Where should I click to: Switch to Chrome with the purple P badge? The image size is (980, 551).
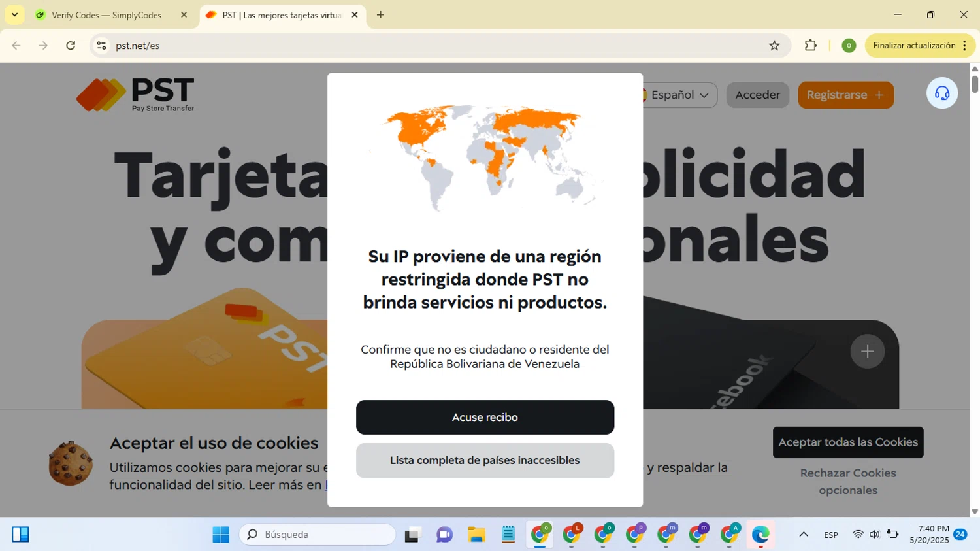635,535
